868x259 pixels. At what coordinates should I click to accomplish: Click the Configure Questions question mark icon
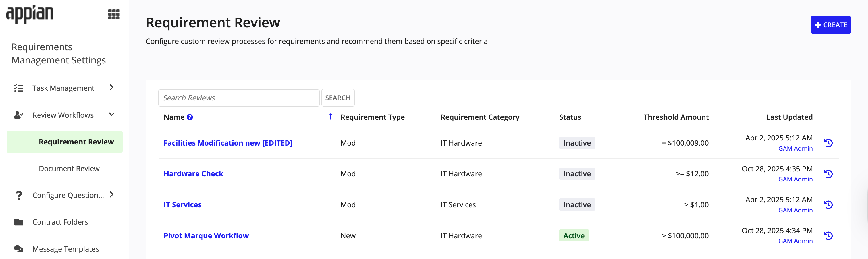(19, 195)
